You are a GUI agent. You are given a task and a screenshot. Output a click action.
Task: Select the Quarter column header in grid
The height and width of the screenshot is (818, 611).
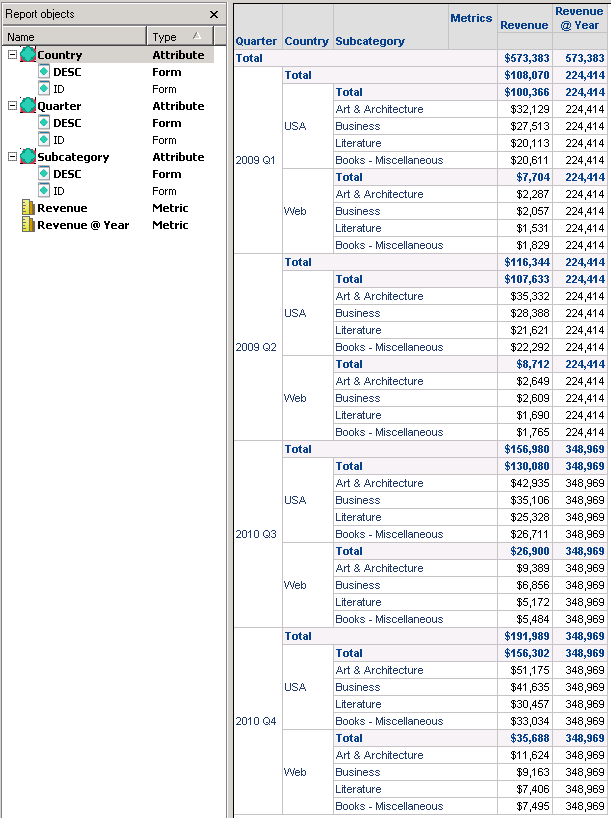[x=256, y=41]
